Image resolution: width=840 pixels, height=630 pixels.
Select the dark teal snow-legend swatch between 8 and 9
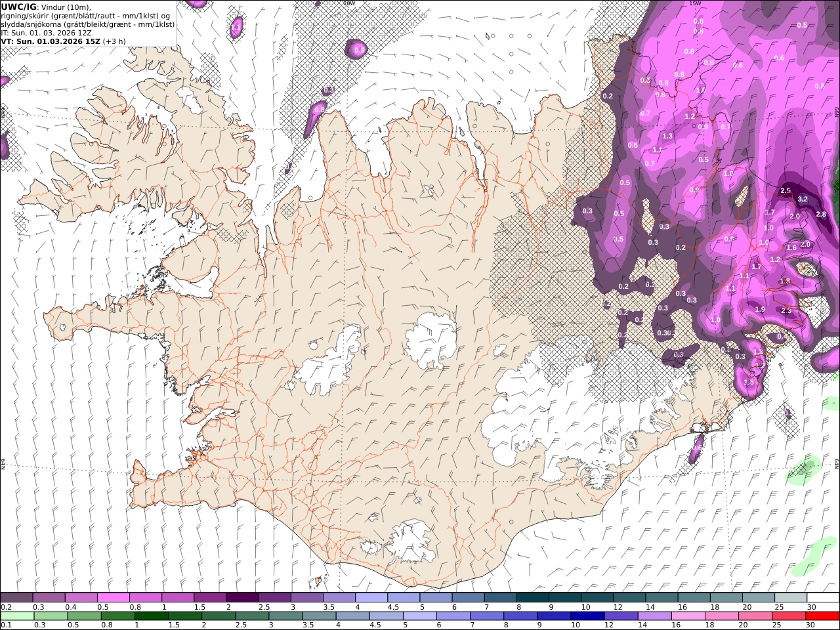click(x=532, y=598)
